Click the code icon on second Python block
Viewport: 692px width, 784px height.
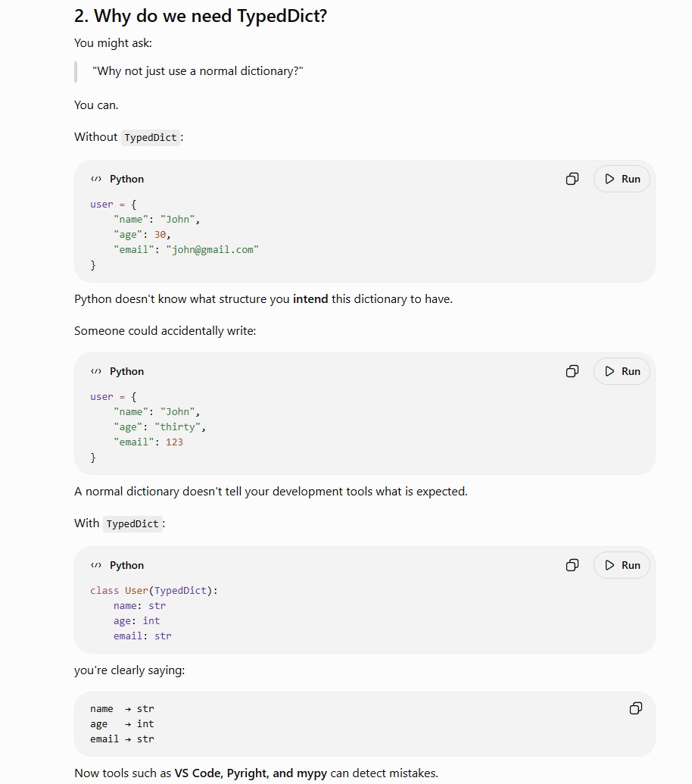pyautogui.click(x=96, y=371)
